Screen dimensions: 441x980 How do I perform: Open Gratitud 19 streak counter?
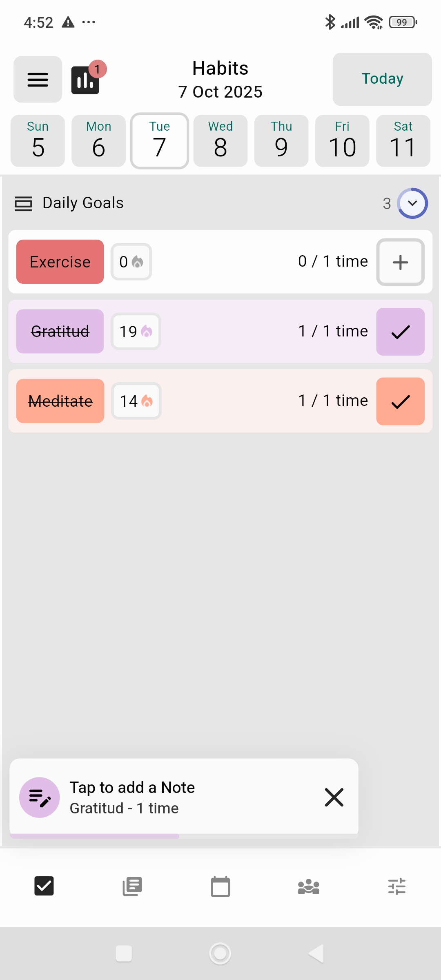pos(136,332)
